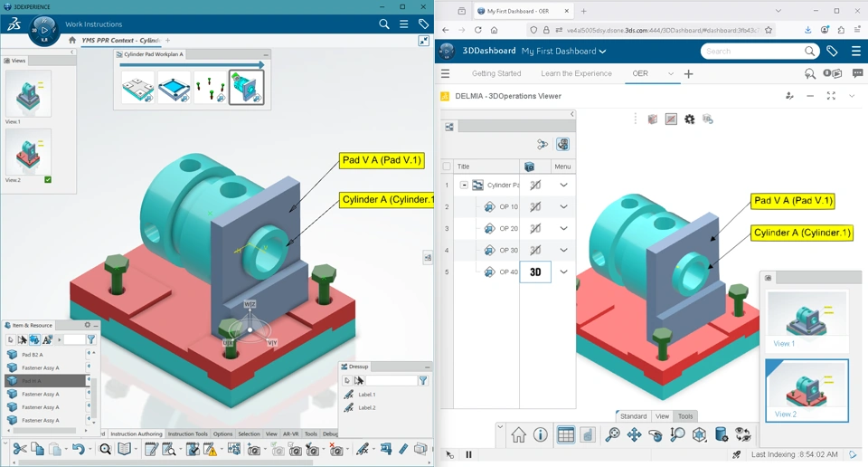Open the menu chevron for OP 30

[563, 251]
